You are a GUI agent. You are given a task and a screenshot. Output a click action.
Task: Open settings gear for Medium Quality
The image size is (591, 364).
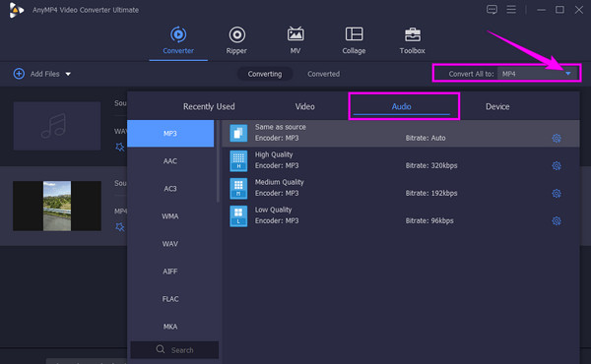pos(557,194)
